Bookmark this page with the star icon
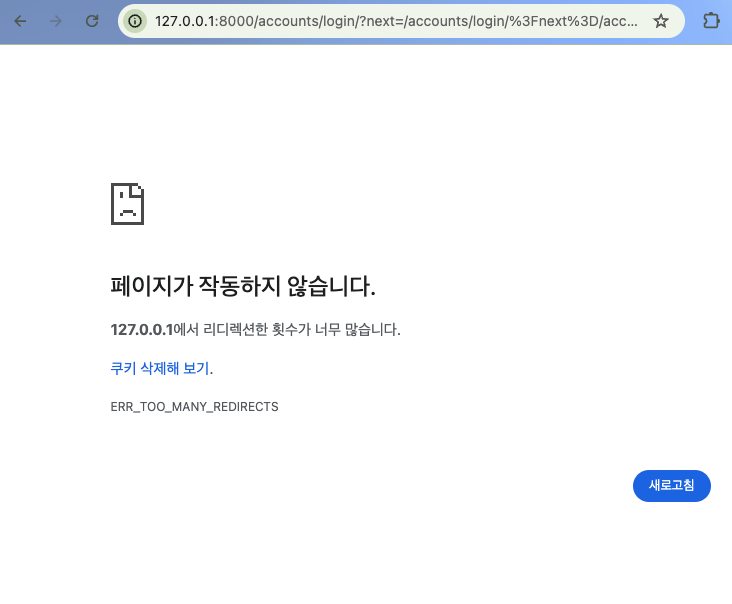The height and width of the screenshot is (604, 732). click(x=661, y=21)
